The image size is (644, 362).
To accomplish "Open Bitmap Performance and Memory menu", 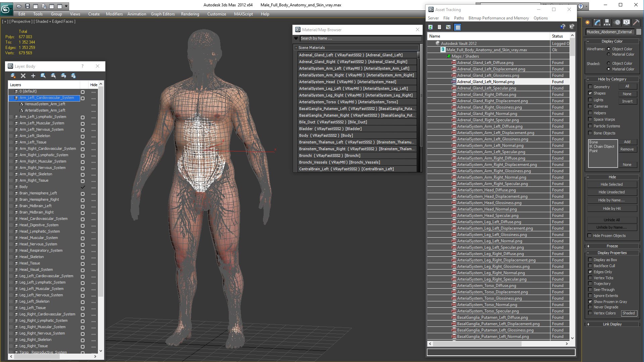I will [498, 18].
